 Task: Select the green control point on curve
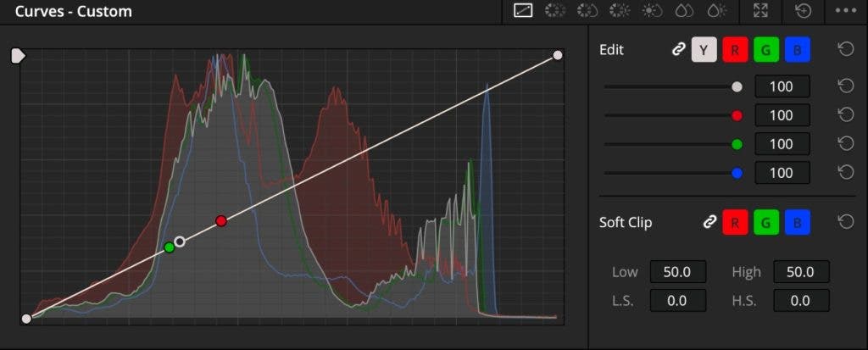coord(170,247)
